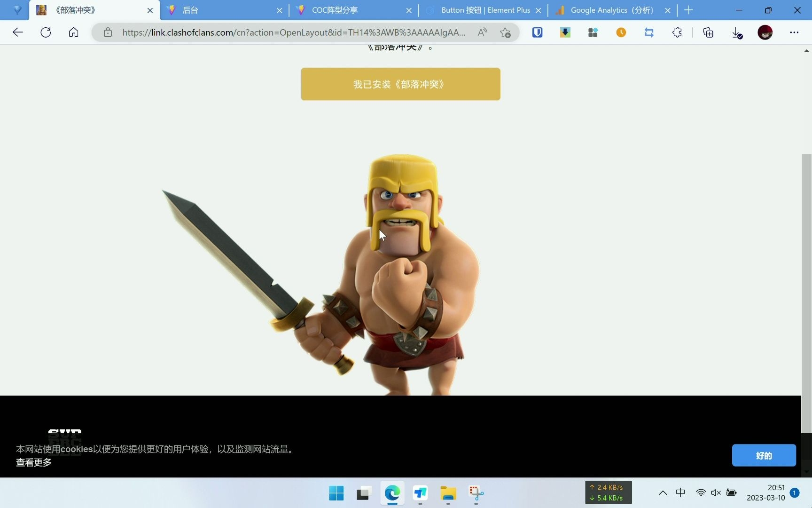Reload the current page
This screenshot has width=812, height=508.
[x=46, y=32]
